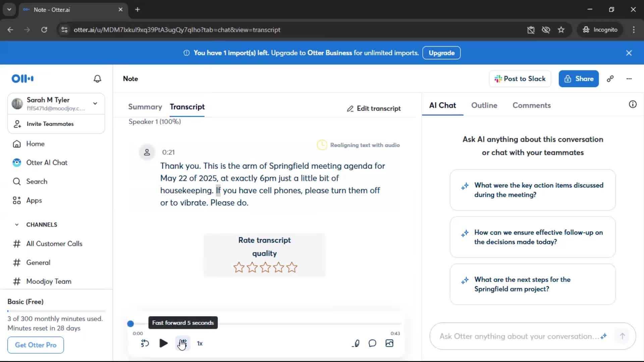The width and height of the screenshot is (644, 362).
Task: Click the 0:21 timestamp
Action: [x=168, y=153]
